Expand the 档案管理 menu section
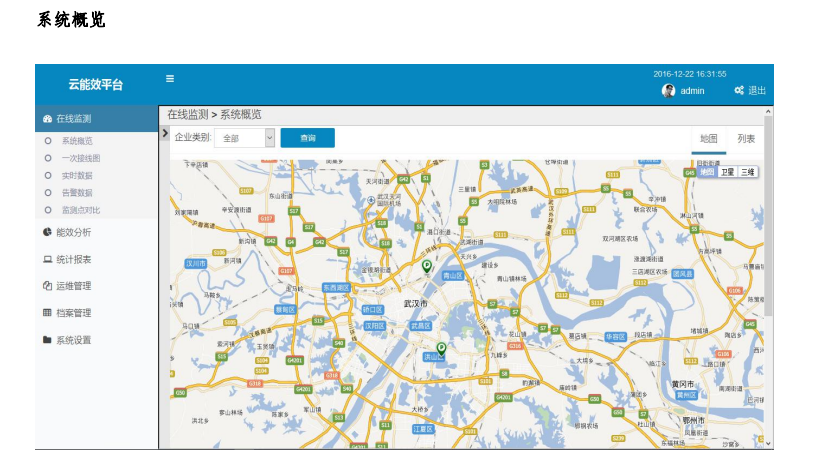Screen dimensions: 814x463 click(x=97, y=313)
